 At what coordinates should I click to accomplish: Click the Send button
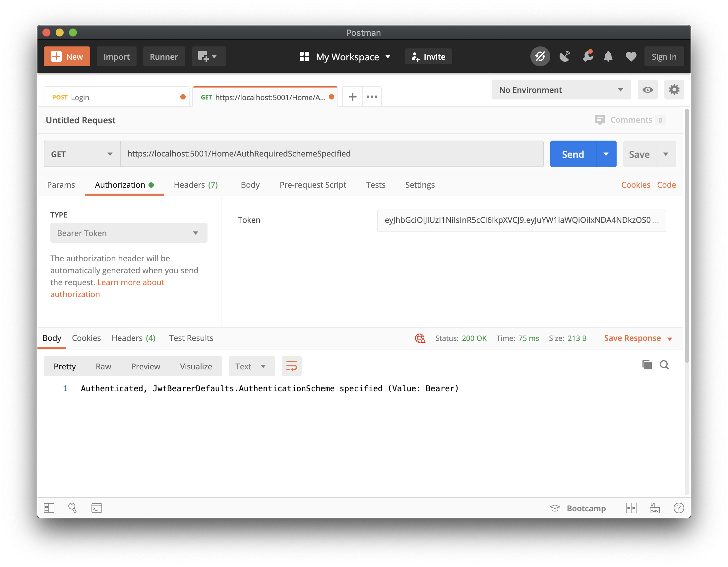(572, 154)
